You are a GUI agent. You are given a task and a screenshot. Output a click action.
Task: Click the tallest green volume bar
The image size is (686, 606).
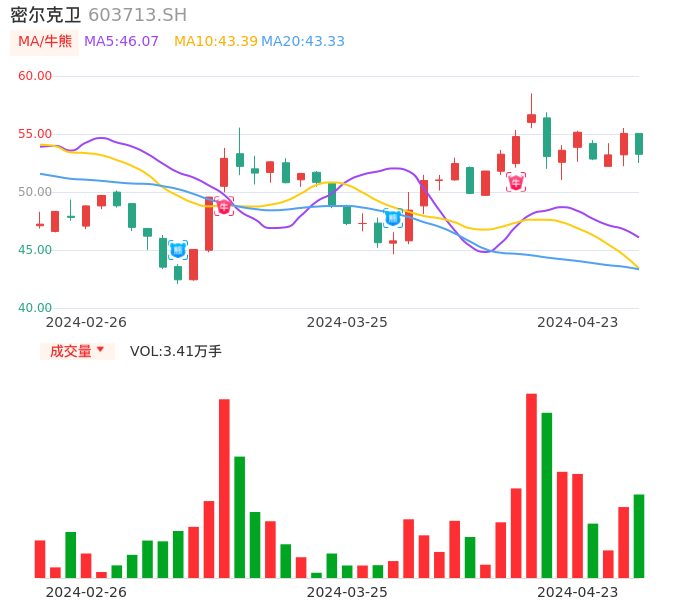coord(547,495)
